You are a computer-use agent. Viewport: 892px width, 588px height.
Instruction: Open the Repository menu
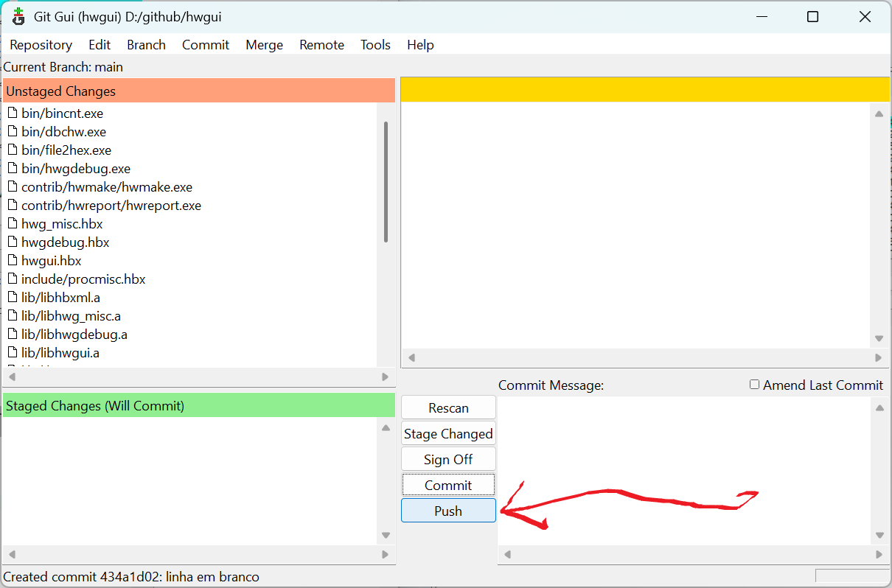click(x=41, y=45)
